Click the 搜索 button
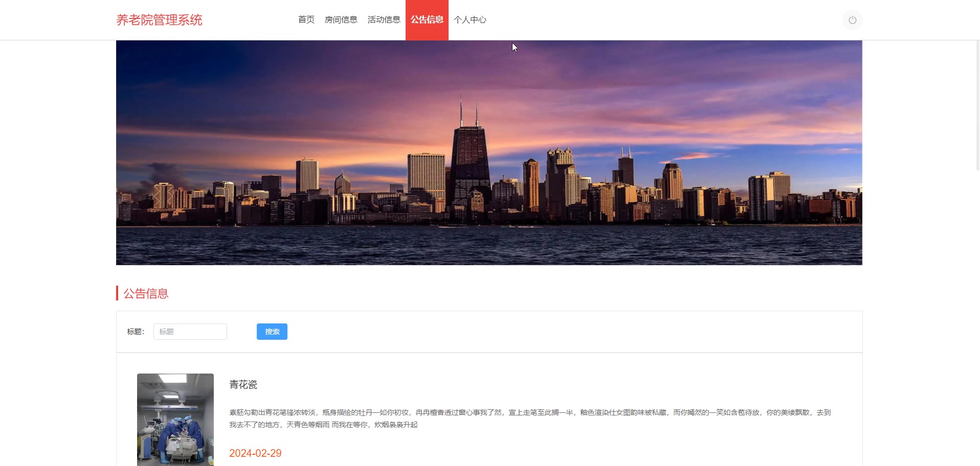 272,332
